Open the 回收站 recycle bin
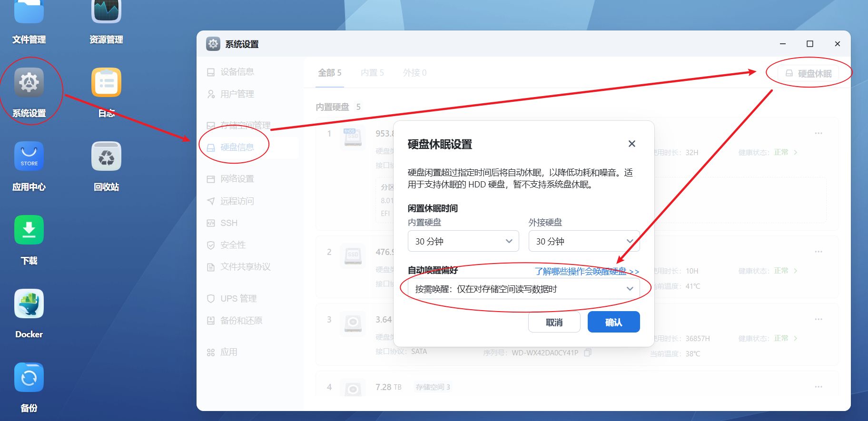The width and height of the screenshot is (868, 421). (x=106, y=157)
